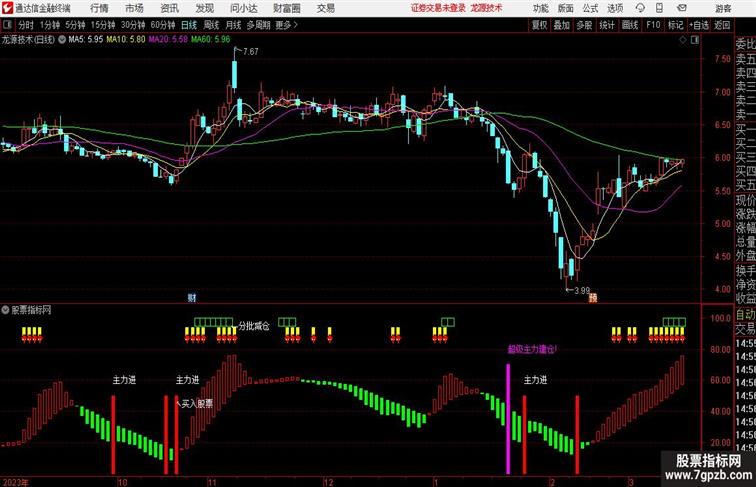
Task: Open the 发现 menu
Action: (205, 8)
